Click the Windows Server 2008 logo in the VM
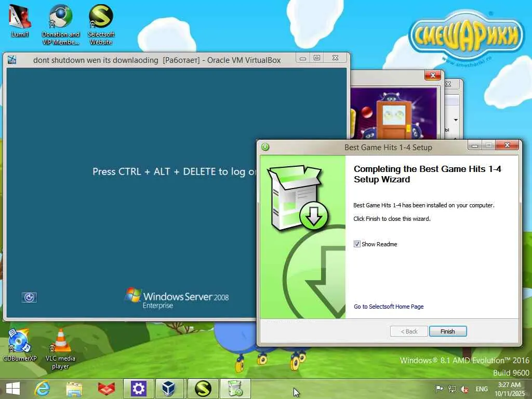Viewport: 532px width, 399px height. (x=177, y=299)
